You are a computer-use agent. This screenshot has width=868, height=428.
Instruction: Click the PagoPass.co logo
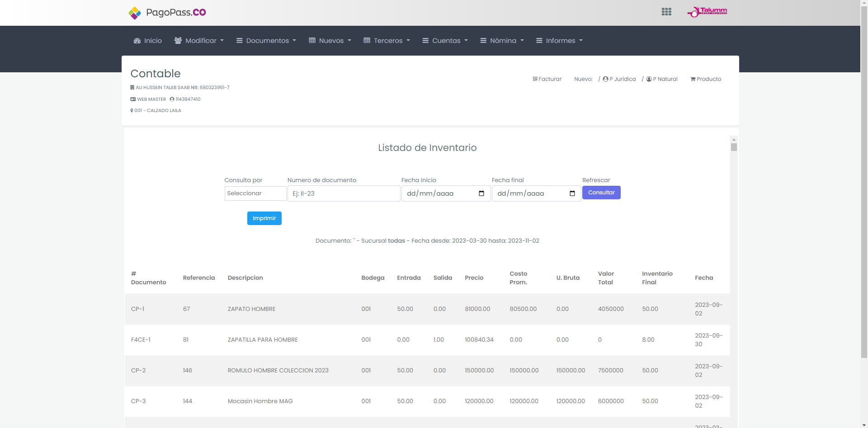pos(167,13)
